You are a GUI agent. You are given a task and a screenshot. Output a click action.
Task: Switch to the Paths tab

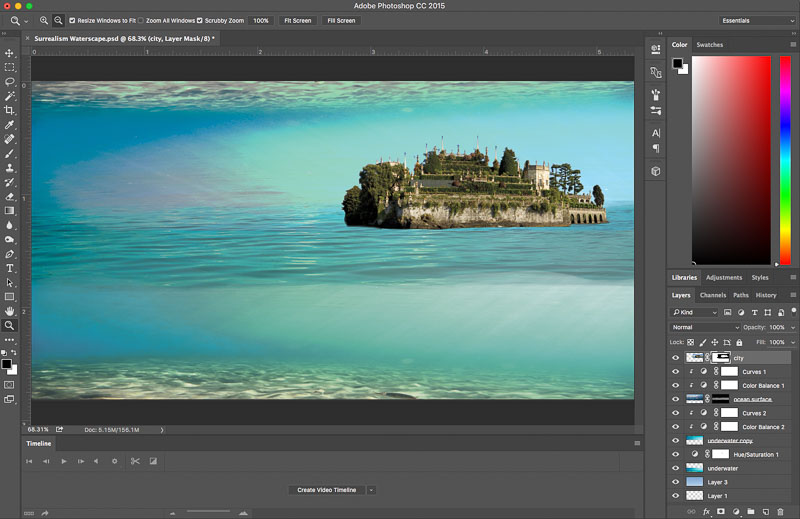[741, 295]
